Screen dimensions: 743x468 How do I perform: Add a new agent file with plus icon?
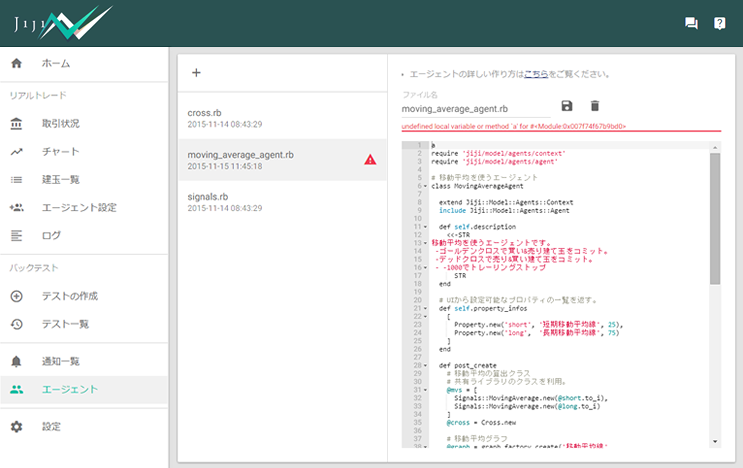point(196,72)
